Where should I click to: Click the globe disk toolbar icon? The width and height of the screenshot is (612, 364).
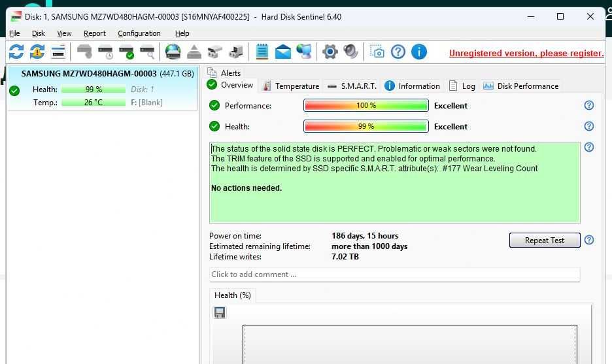coord(173,52)
